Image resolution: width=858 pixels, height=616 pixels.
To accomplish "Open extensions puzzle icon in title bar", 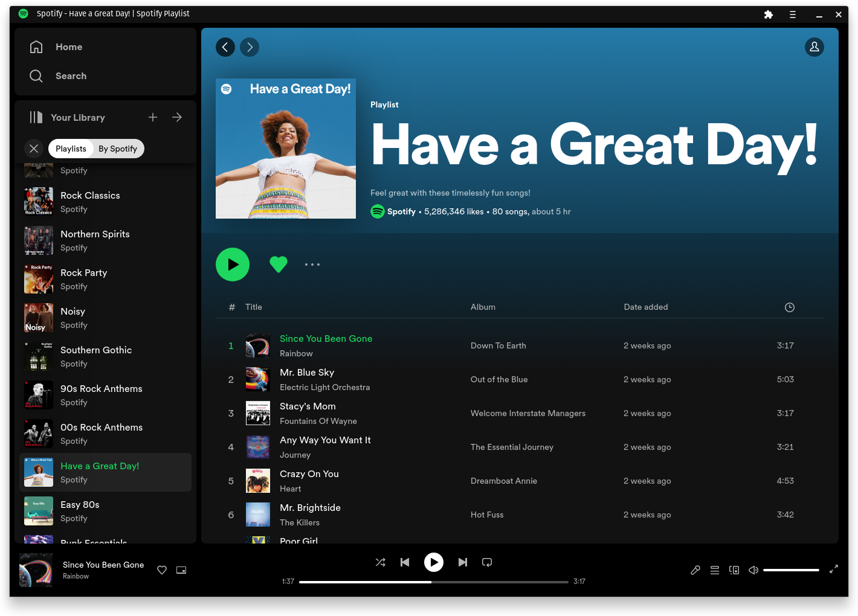I will tap(769, 14).
